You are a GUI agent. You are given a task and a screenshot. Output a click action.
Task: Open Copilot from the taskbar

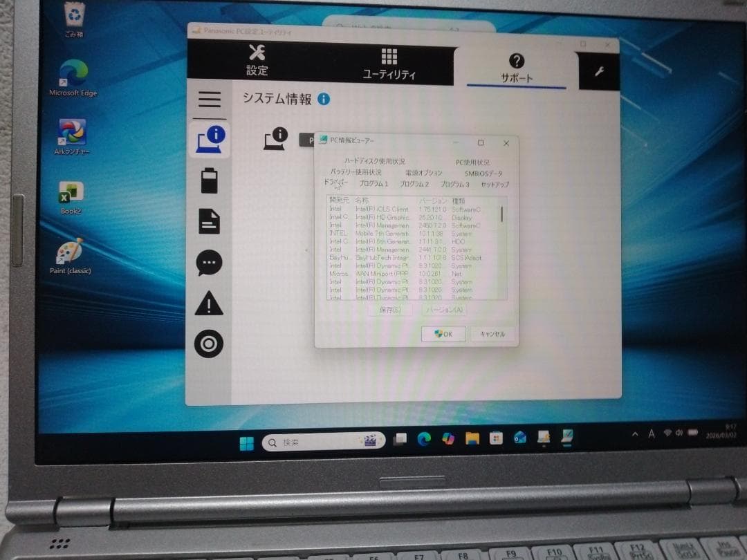(x=448, y=438)
